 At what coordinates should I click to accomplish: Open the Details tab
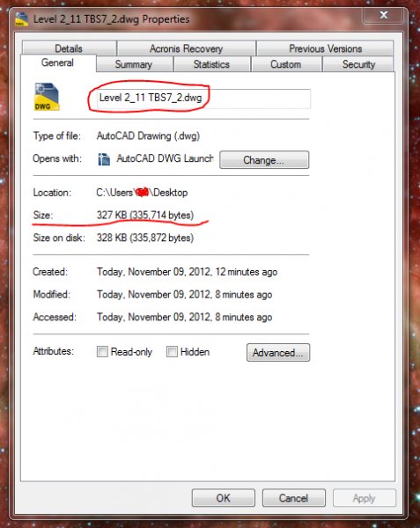point(69,48)
